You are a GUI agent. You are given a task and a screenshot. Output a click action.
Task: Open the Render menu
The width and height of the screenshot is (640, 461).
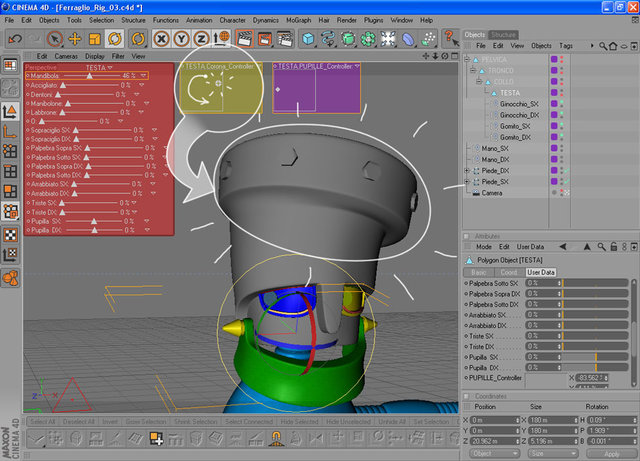pos(347,20)
